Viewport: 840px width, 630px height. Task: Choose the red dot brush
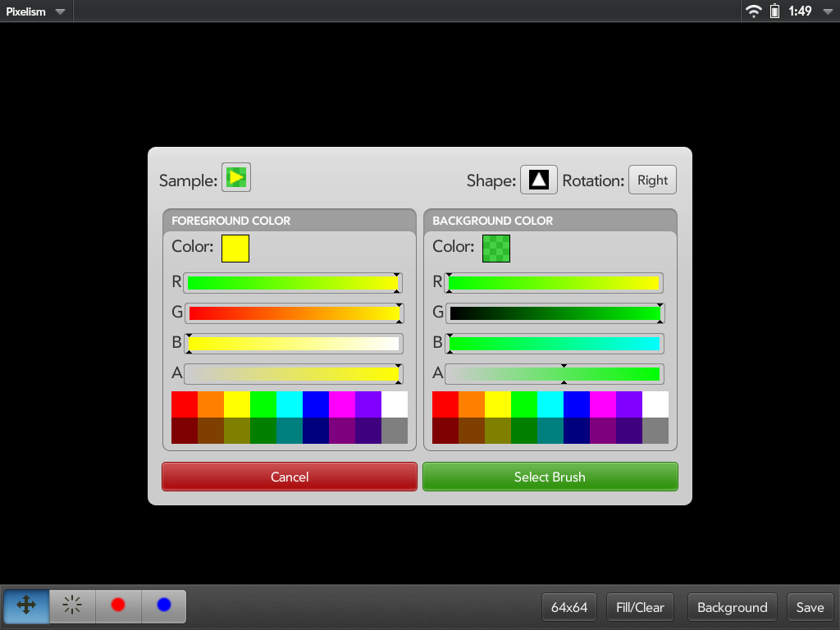click(x=118, y=605)
